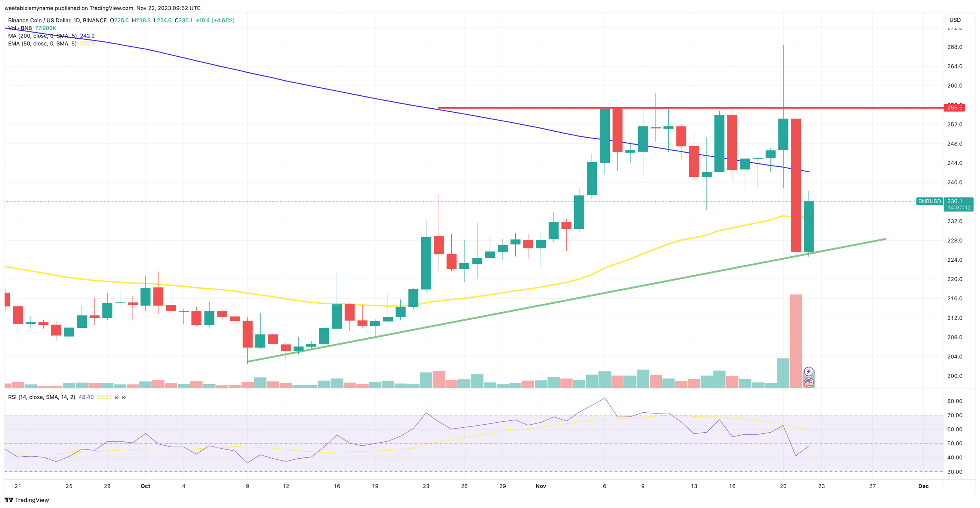Click the Binance Coin / US Dollar symbol title
Image resolution: width=980 pixels, height=508 pixels.
[57, 20]
